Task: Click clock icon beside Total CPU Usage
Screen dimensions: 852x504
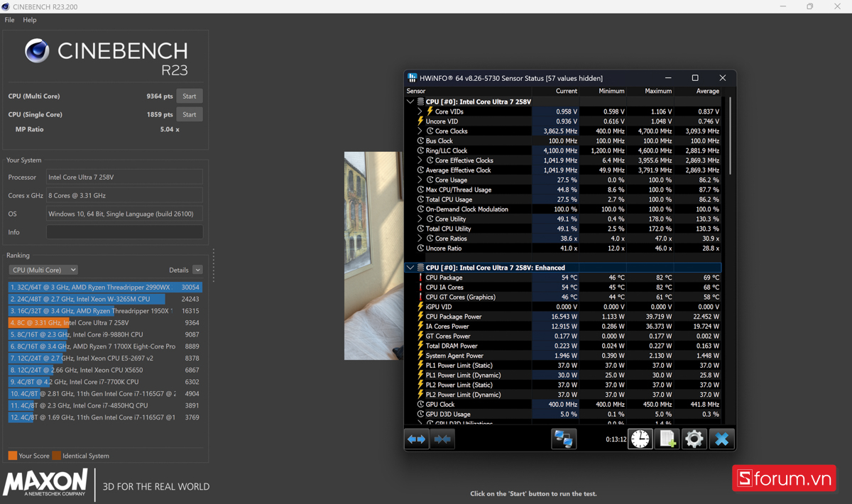Action: [420, 199]
